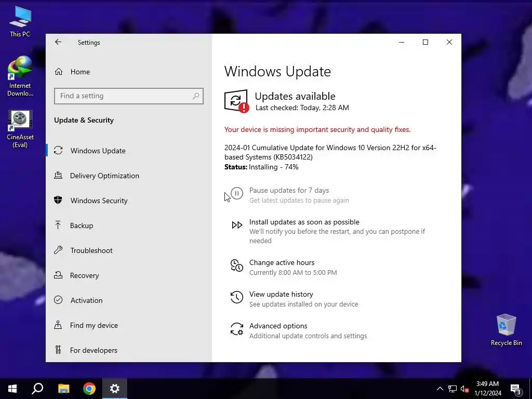
Task: Click the Windows Security shield icon
Action: [58, 200]
